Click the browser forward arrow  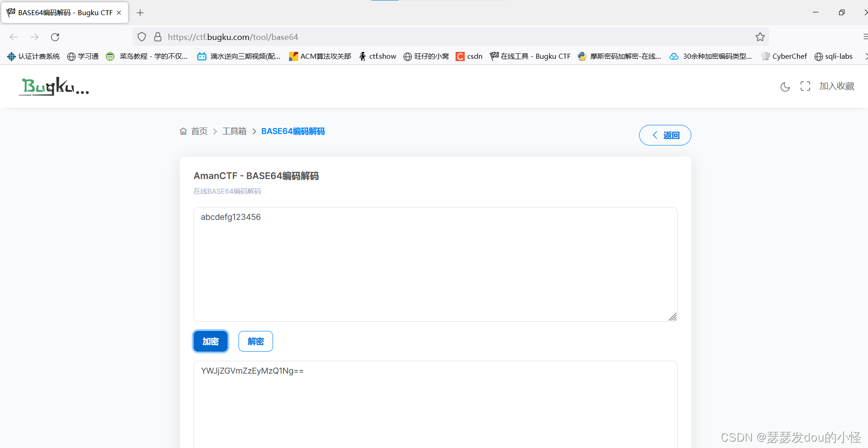coord(34,37)
